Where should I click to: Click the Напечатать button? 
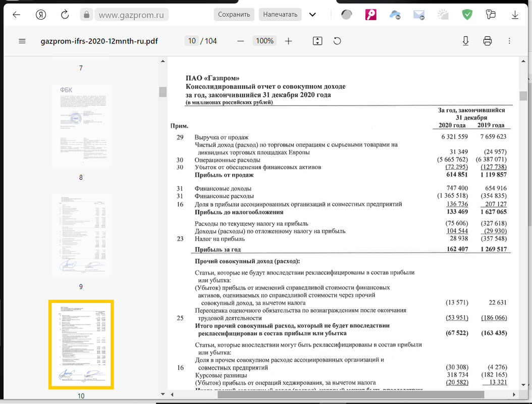[x=280, y=15]
